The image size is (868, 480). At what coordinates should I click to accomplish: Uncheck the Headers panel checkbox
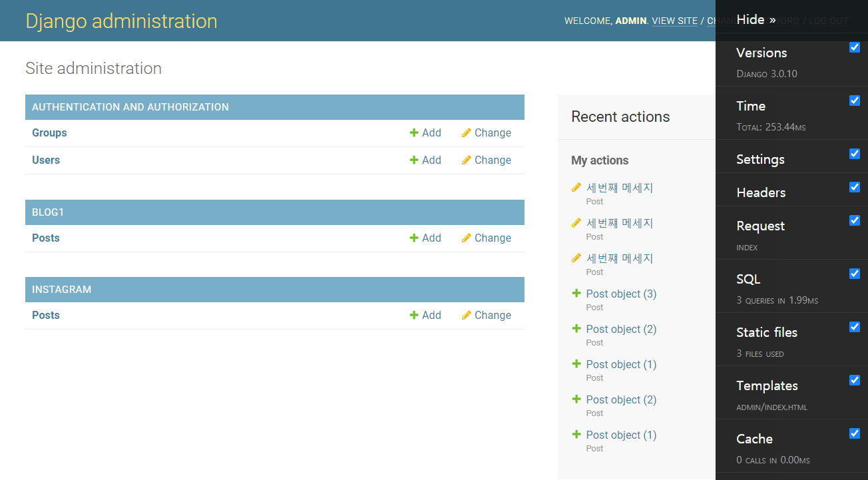tap(855, 187)
